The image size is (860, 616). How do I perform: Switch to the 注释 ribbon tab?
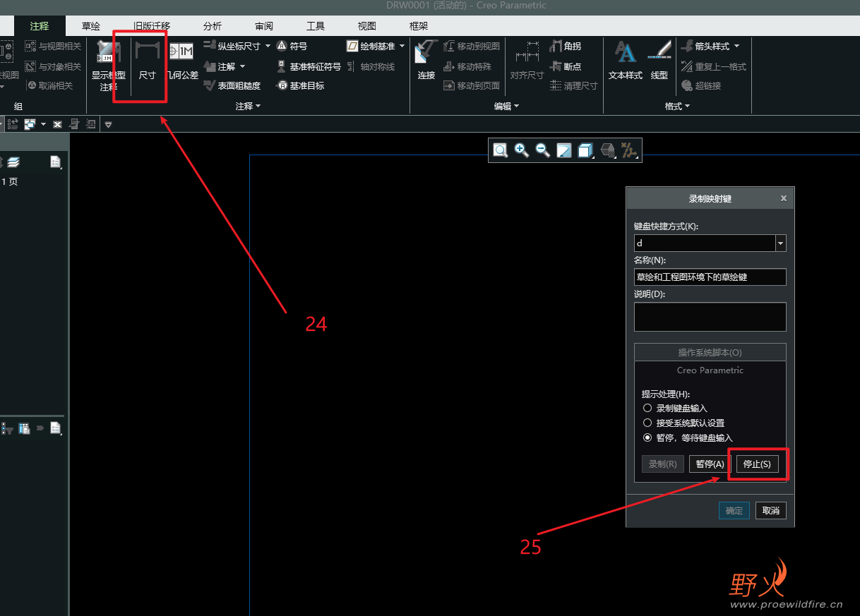(x=40, y=26)
